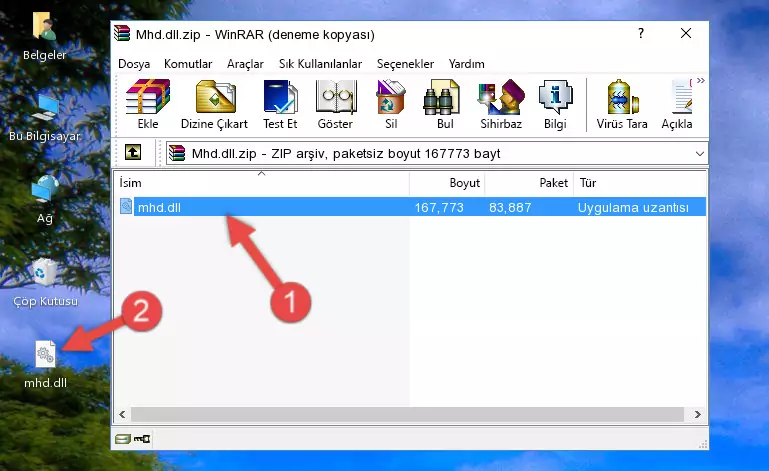Open the Yardım menu
This screenshot has width=769, height=471.
pyautogui.click(x=466, y=64)
